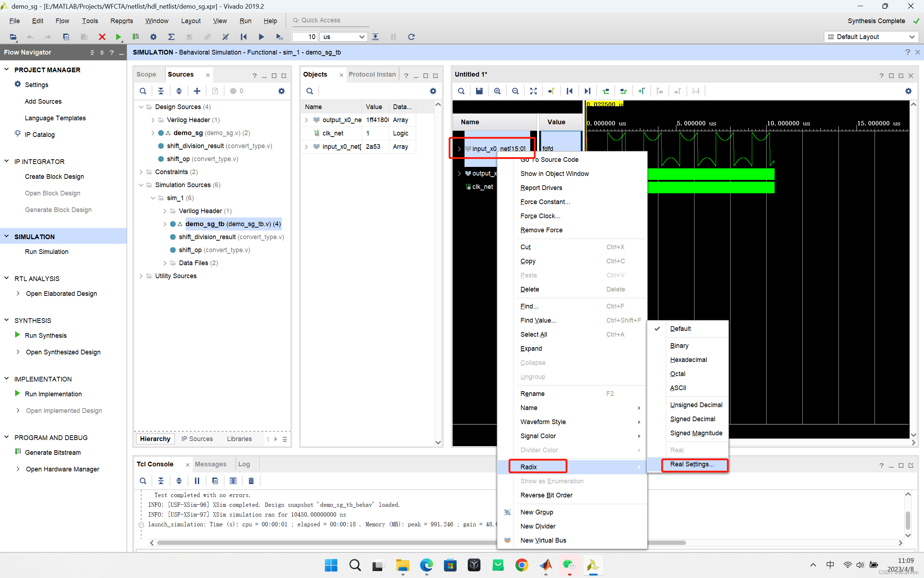
Task: Run All simulation with the blue play icon
Action: tap(261, 37)
